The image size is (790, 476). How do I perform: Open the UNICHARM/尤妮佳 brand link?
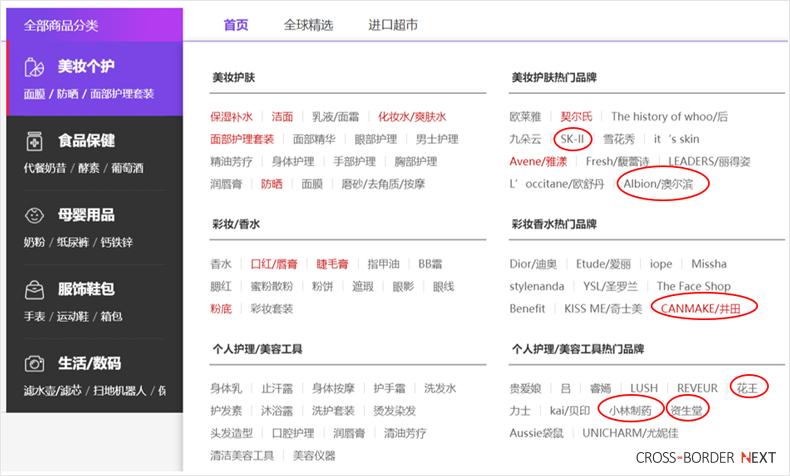pos(630,433)
